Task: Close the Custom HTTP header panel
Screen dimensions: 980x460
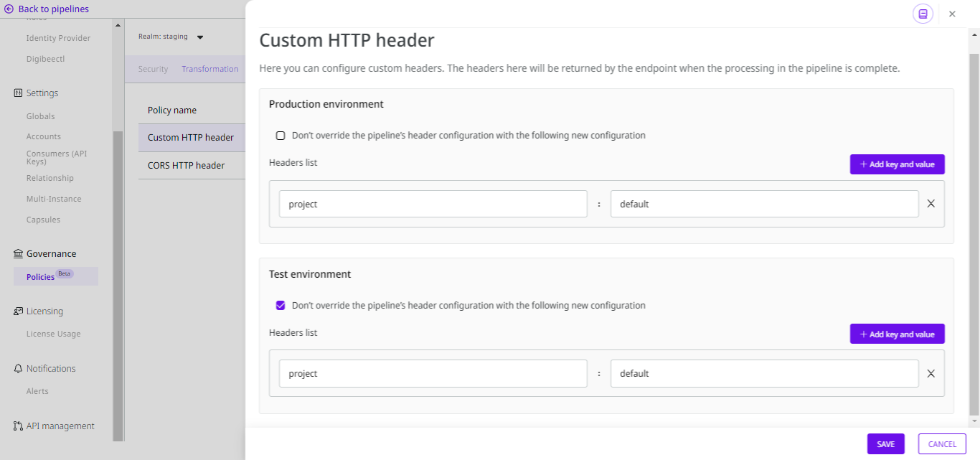Action: (952, 14)
